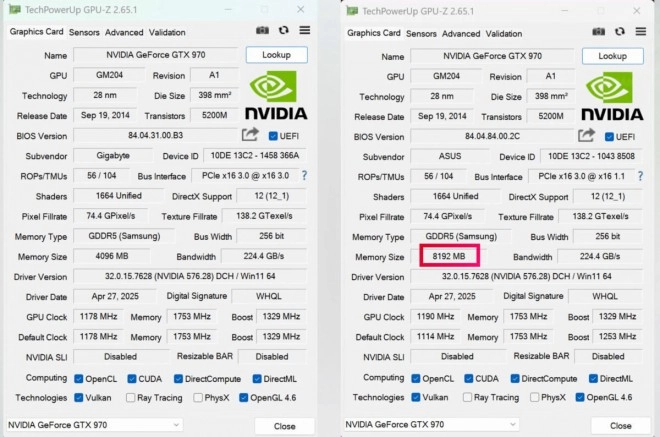The width and height of the screenshot is (660, 437).
Task: Toggle Ray Tracing checkbox in left window
Action: pyautogui.click(x=130, y=397)
